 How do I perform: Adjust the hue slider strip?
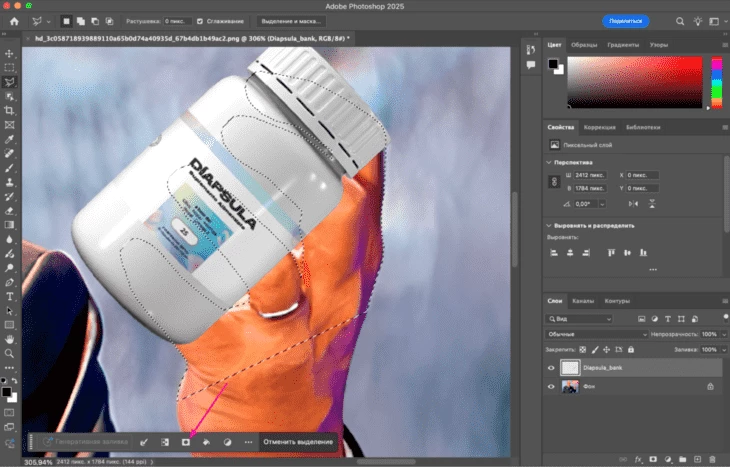pyautogui.click(x=716, y=82)
